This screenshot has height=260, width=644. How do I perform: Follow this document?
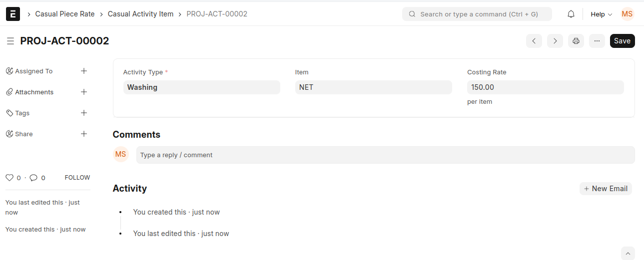77,178
